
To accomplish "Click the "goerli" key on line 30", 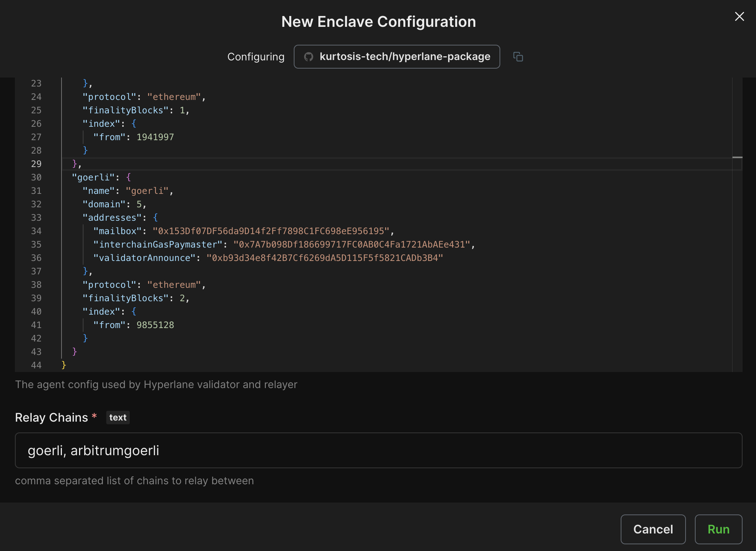I will coord(93,177).
